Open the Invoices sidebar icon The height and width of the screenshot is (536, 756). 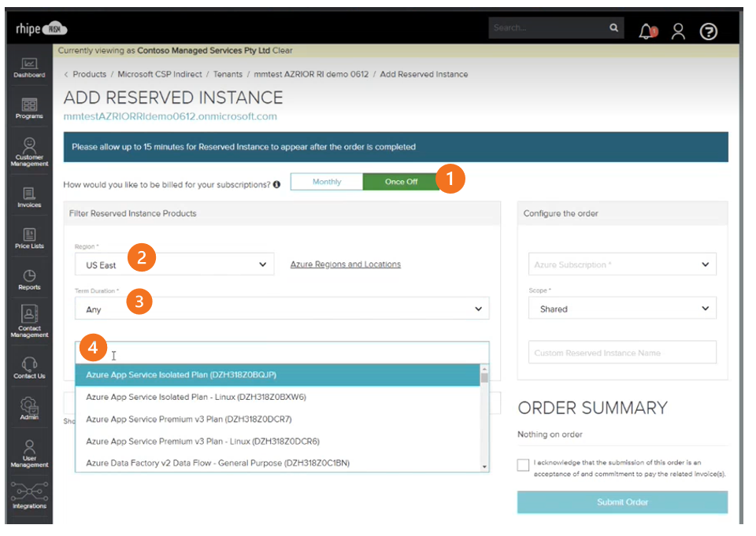pos(29,197)
